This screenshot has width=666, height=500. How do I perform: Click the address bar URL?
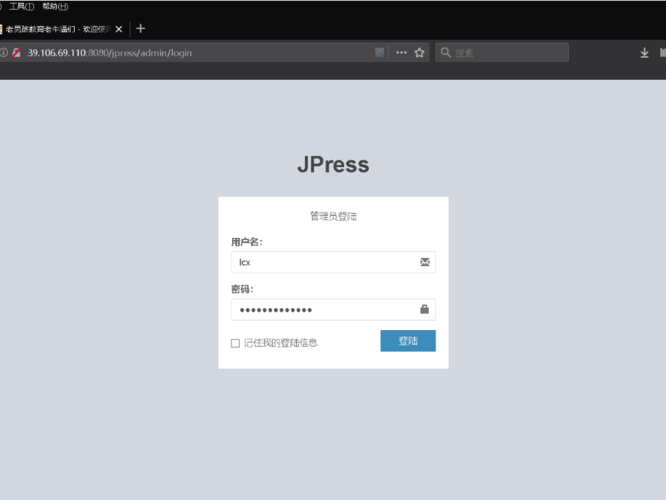(110, 53)
